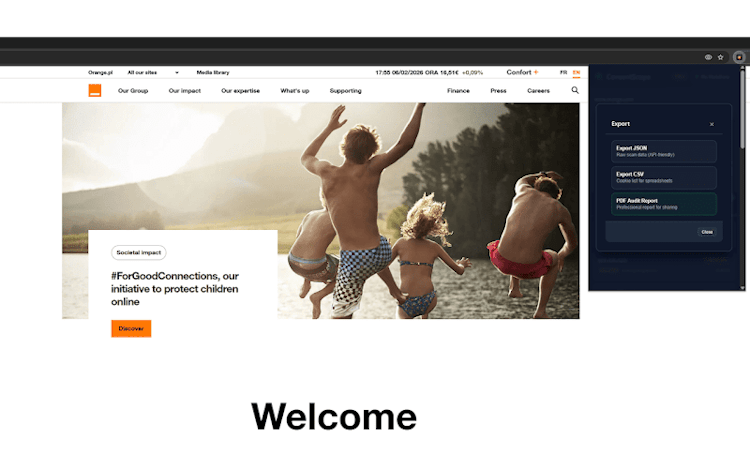
Task: Select PDF Audit Report export option
Action: 664,203
